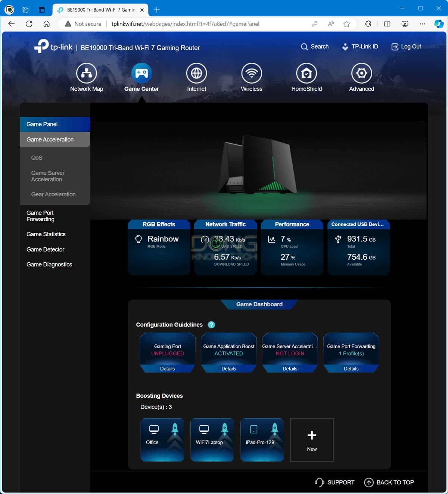Viewport: 448px width, 494px height.
Task: Click the router image banner
Action: [258, 170]
